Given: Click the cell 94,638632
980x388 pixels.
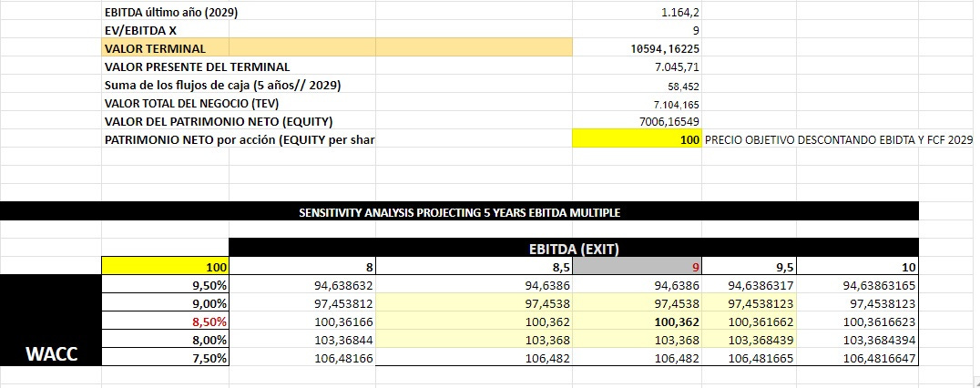Looking at the screenshot, I should pyautogui.click(x=302, y=285).
